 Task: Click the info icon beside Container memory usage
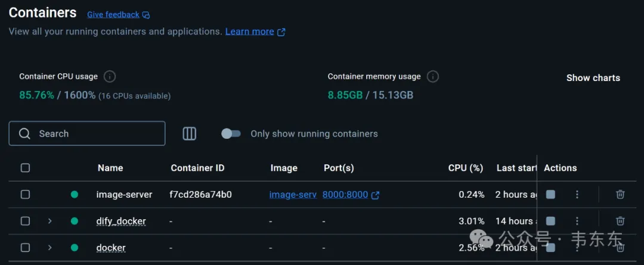pyautogui.click(x=433, y=76)
